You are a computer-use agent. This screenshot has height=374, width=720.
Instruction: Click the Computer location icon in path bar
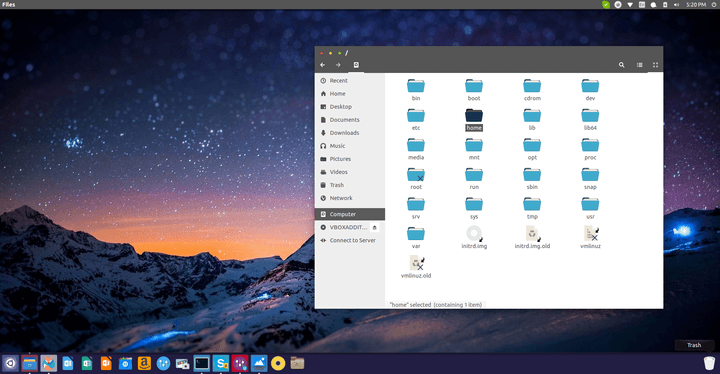click(x=356, y=65)
